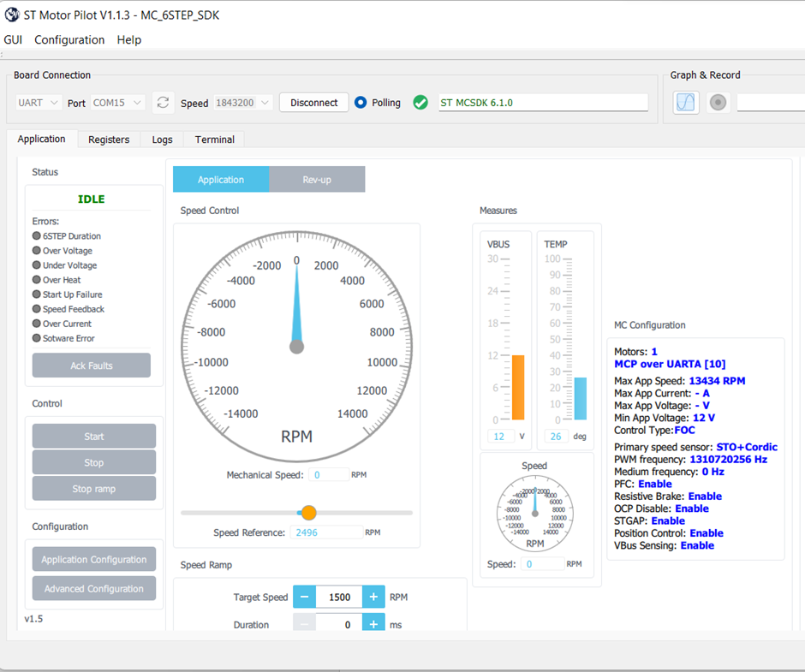Image resolution: width=805 pixels, height=672 pixels.
Task: Click the Over Voltage error indicator
Action: 37,251
